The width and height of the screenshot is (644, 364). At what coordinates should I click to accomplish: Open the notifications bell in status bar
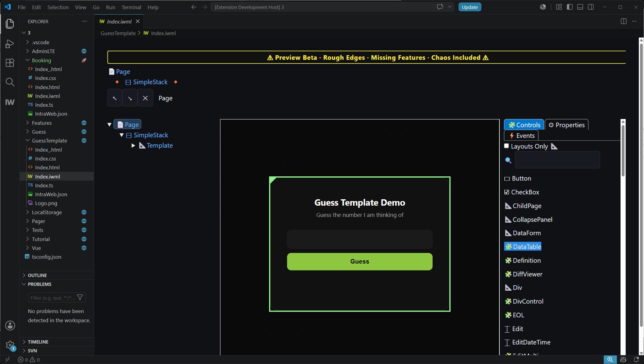(636, 360)
